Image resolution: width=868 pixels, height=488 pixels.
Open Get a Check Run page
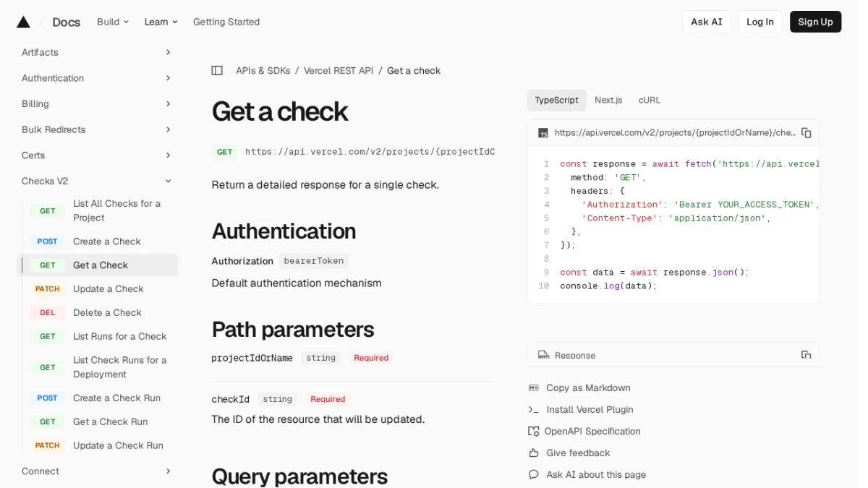[x=98, y=421]
